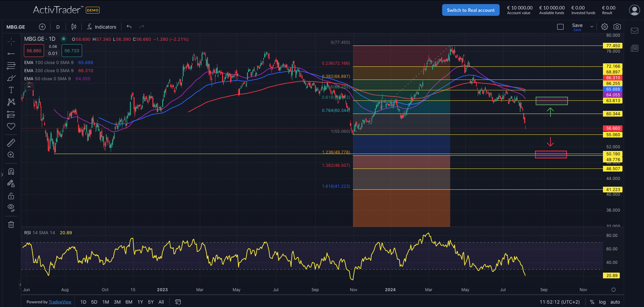The width and height of the screenshot is (644, 307).
Task: Select the zoom-in magnifier tool
Action: point(11,155)
